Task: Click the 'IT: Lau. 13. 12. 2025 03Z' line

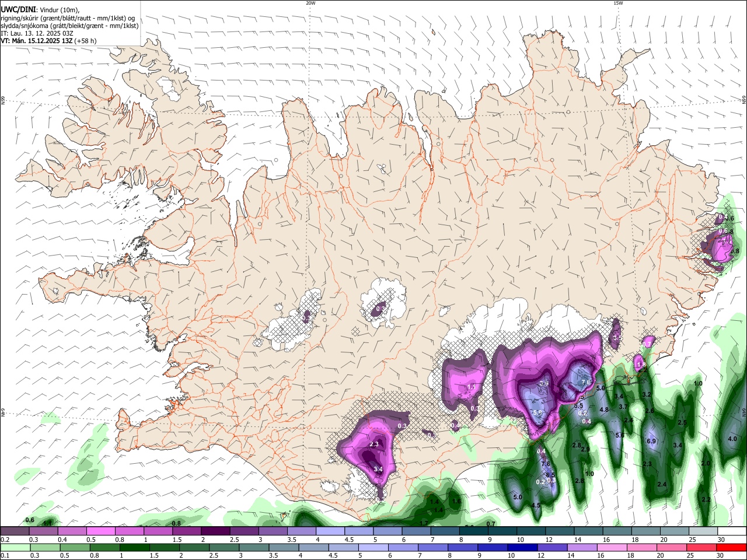Action: (x=37, y=33)
